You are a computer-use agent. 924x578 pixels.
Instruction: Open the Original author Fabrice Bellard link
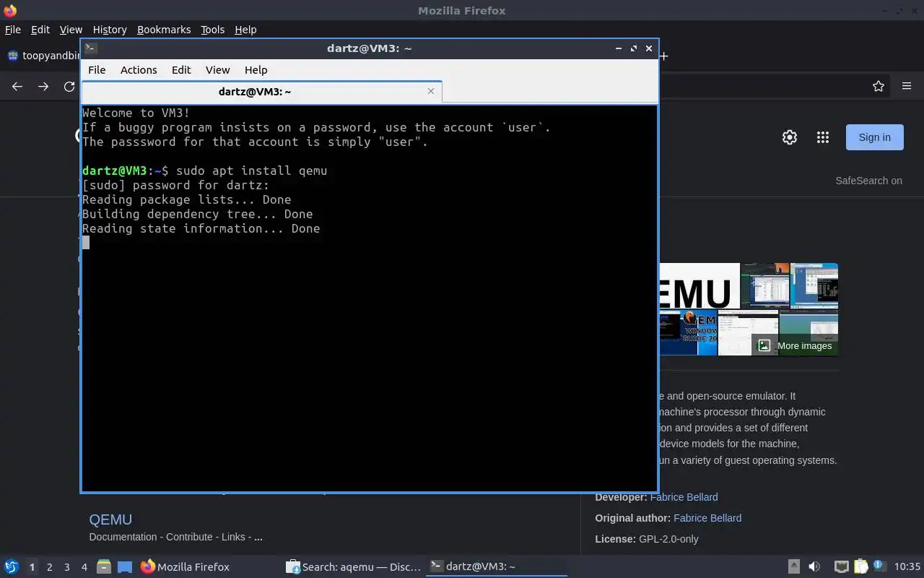[x=707, y=518]
